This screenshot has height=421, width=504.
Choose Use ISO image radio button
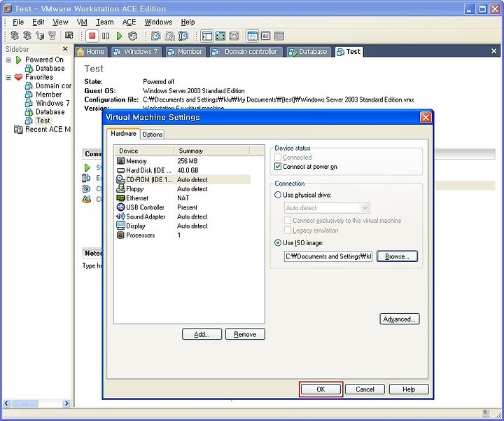[278, 243]
